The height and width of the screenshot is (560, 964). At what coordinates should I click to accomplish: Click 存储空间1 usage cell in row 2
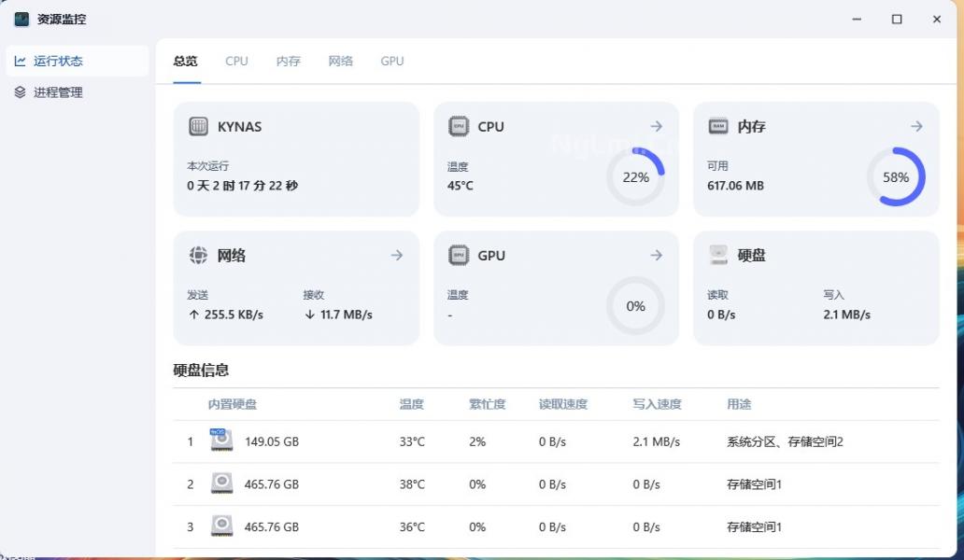(755, 484)
